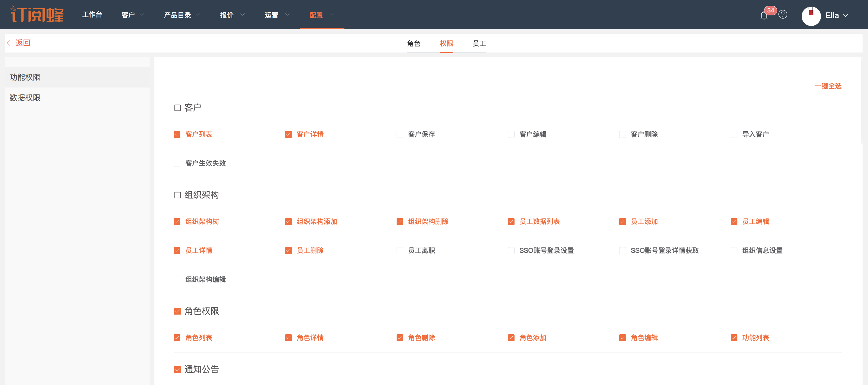Expand the 产品目录 menu dropdown

pos(182,15)
